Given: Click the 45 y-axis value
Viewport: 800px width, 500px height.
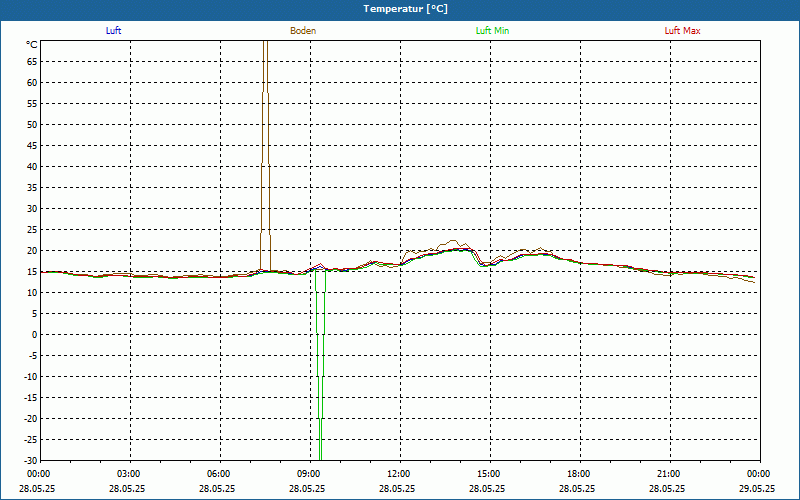Looking at the screenshot, I should 32,146.
